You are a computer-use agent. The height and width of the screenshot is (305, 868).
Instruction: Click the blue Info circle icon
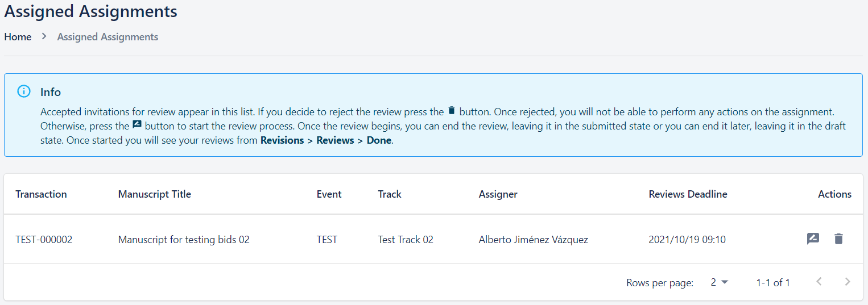[x=24, y=91]
